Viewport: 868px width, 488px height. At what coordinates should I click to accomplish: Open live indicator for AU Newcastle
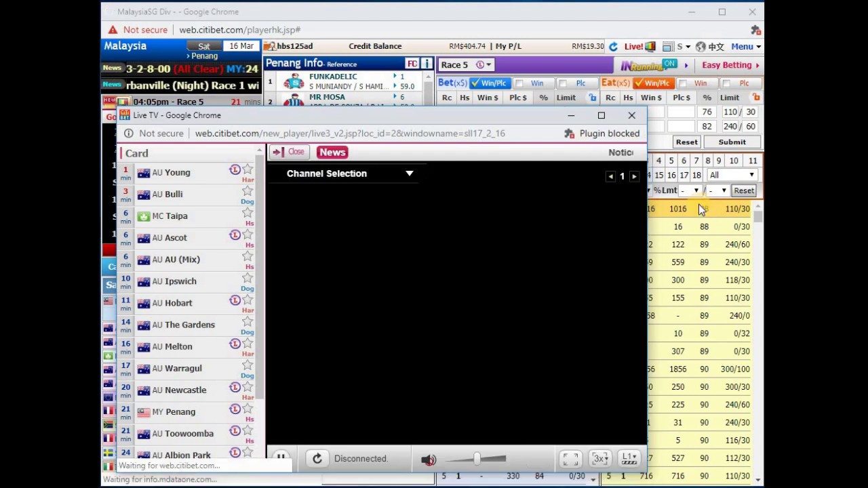point(235,387)
